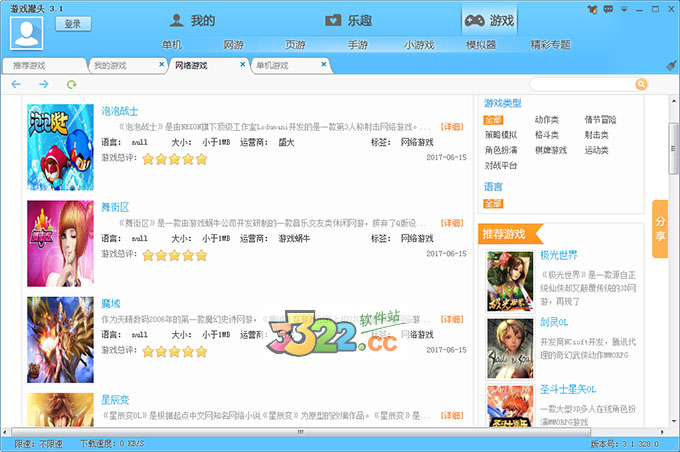Open 详细 details for 泡泡战士
Screen dimensions: 680x452
pos(452,127)
